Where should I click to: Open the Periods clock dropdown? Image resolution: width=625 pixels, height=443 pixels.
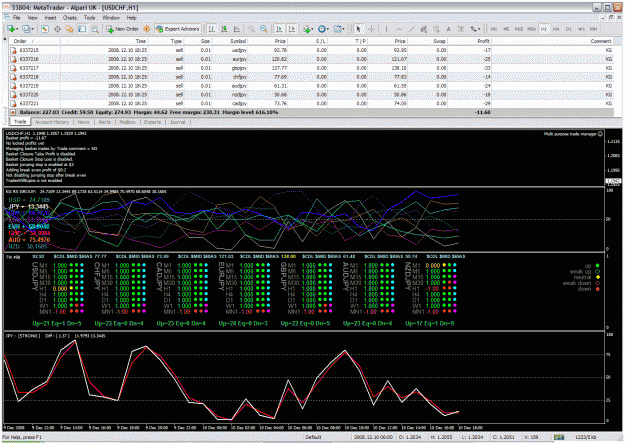point(322,29)
